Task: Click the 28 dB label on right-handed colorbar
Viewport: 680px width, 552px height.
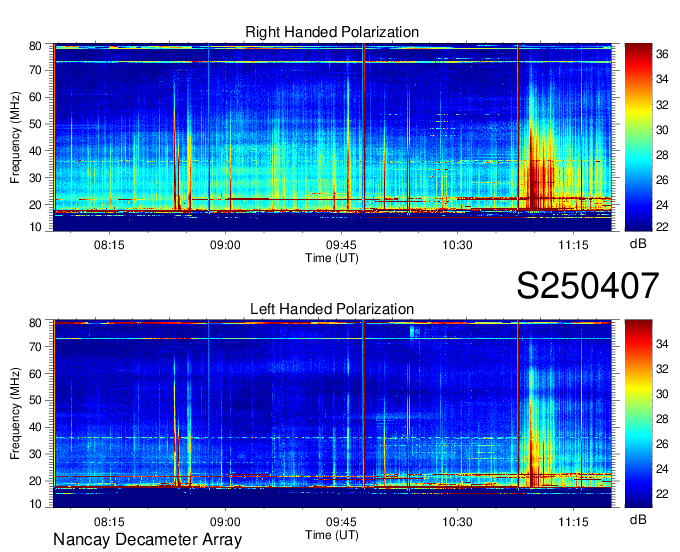Action: [662, 155]
